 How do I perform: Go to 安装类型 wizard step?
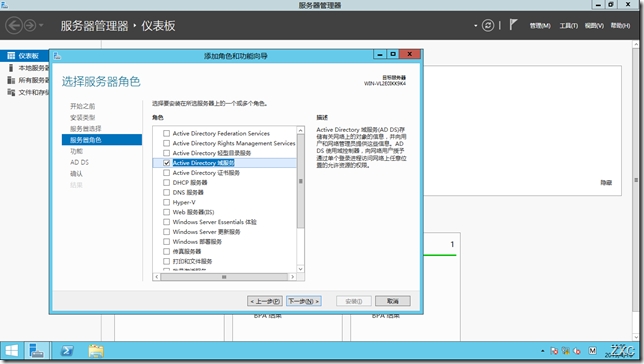[x=83, y=117]
